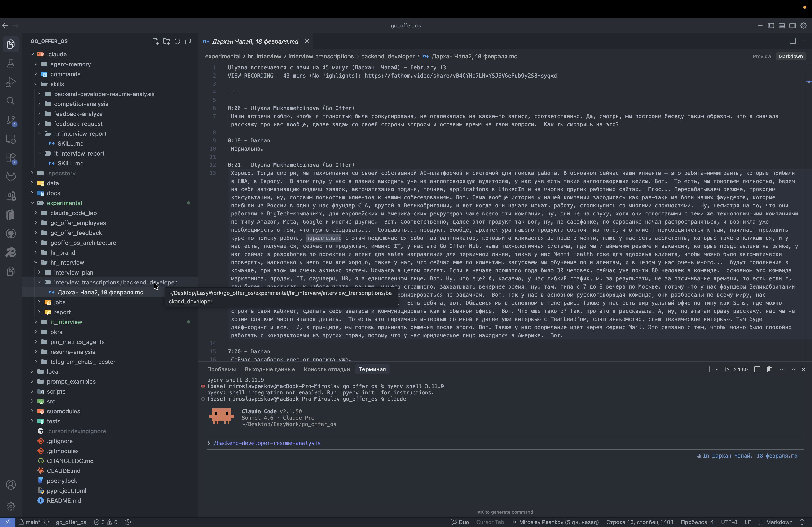The image size is (812, 527).
Task: Toggle the bottom panel layout button
Action: [782, 25]
